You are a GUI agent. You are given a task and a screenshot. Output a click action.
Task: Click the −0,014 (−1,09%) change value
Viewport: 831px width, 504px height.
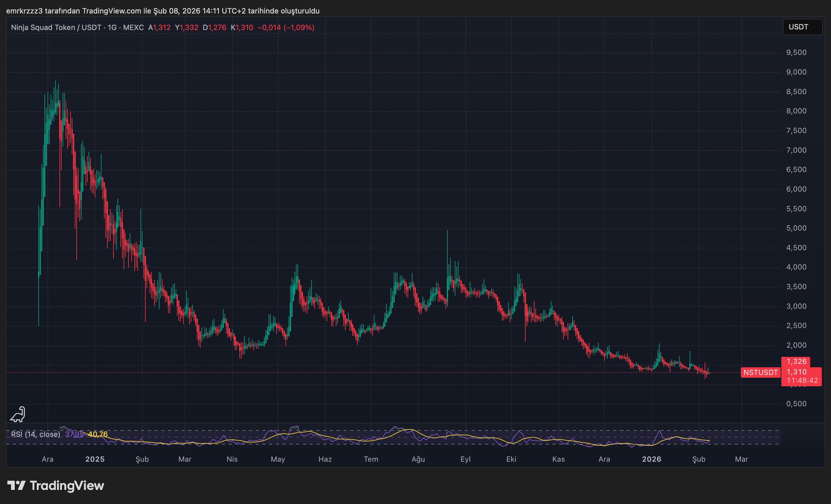click(x=286, y=28)
